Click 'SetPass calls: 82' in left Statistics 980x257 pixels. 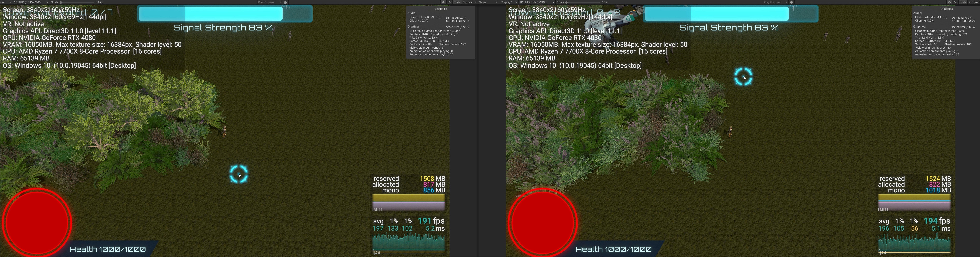point(420,44)
